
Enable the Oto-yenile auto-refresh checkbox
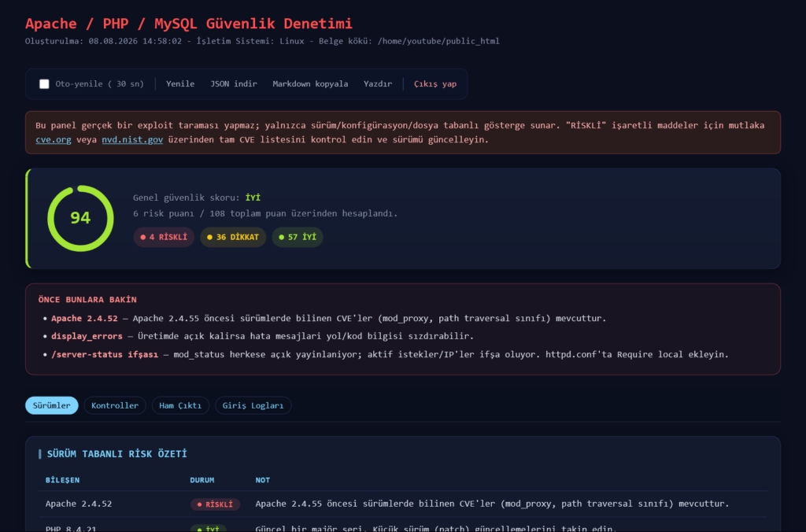44,83
